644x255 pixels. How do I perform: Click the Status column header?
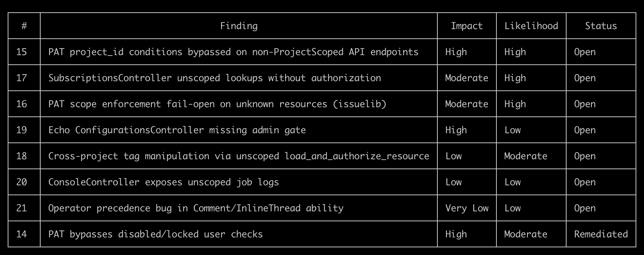click(x=601, y=26)
